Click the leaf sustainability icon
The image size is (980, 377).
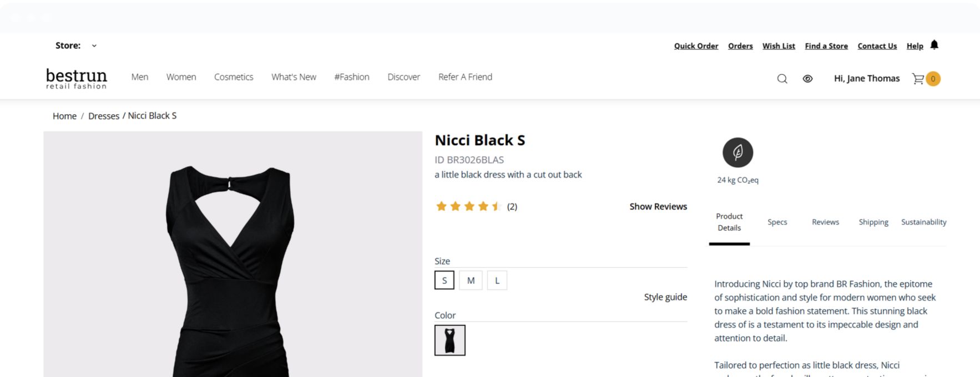(x=737, y=152)
